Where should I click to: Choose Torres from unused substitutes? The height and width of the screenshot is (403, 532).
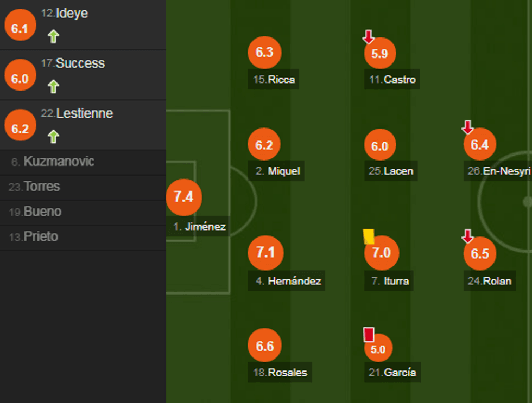[x=42, y=187]
